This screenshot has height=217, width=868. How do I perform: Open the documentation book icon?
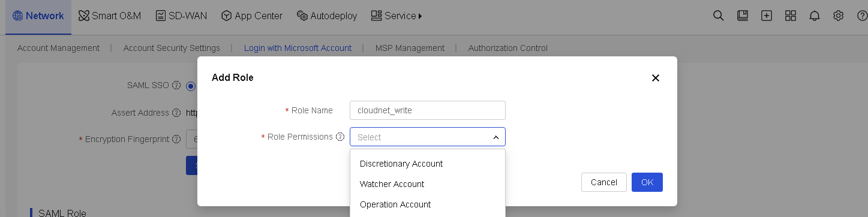(x=743, y=16)
